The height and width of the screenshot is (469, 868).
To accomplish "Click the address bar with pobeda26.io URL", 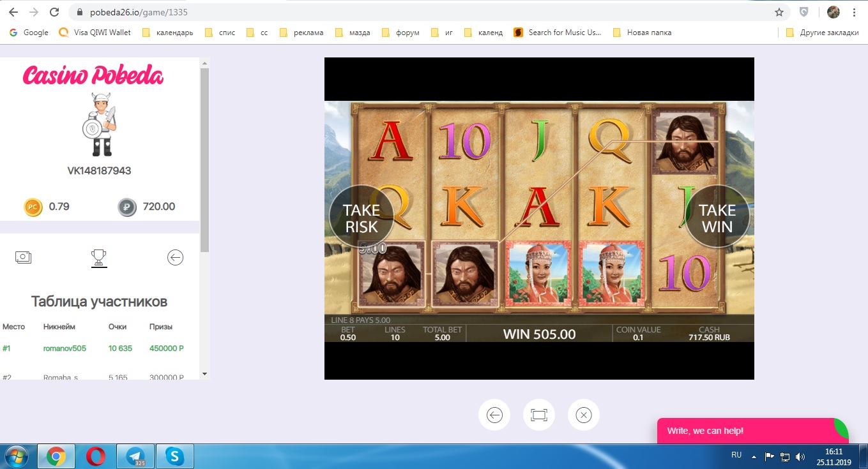I will 415,12.
